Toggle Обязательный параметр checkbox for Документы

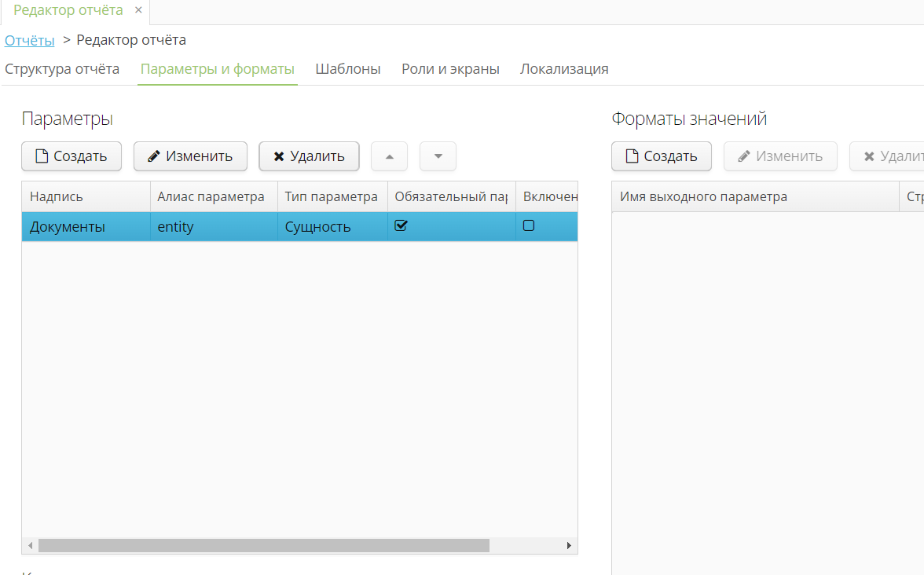tap(401, 226)
